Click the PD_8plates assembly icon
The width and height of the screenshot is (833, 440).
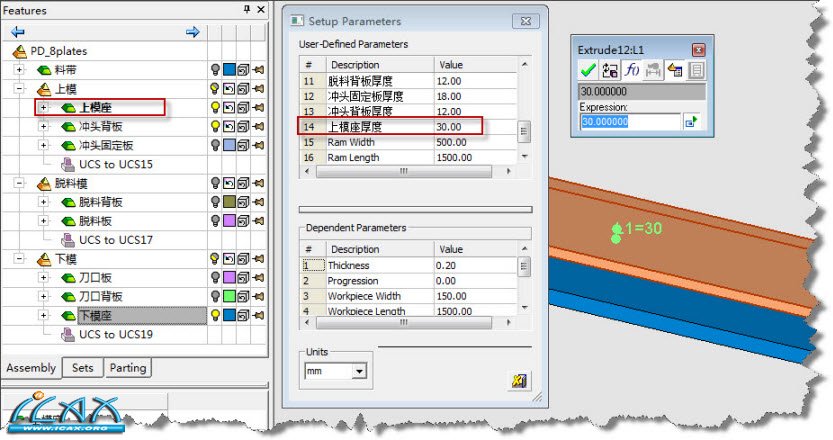click(x=20, y=51)
